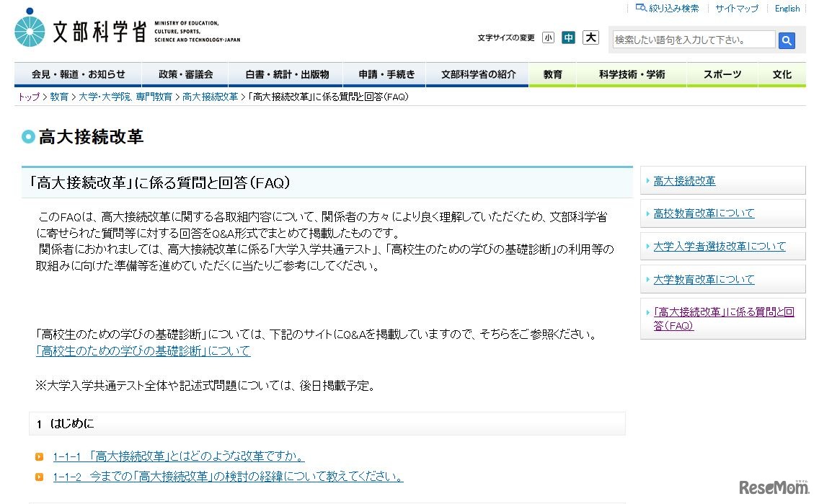
Task: Click the orange arrow icon beside 1-1-1
Action: pyautogui.click(x=39, y=456)
